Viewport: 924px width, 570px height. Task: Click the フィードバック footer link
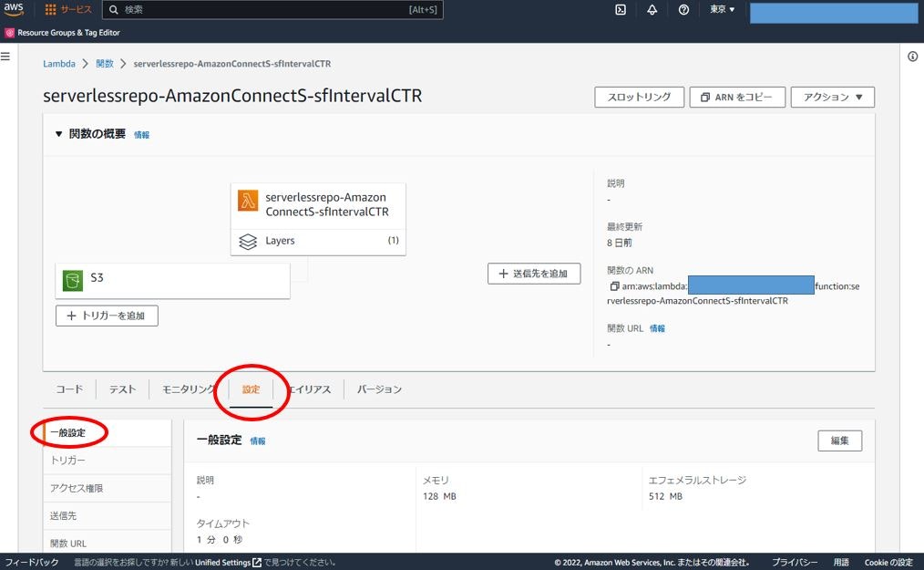(32, 563)
